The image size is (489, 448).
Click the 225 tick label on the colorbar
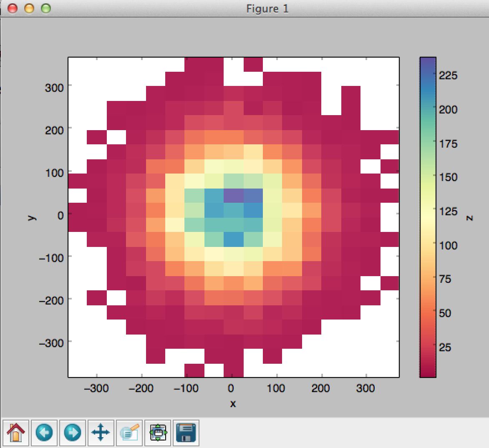coord(448,76)
